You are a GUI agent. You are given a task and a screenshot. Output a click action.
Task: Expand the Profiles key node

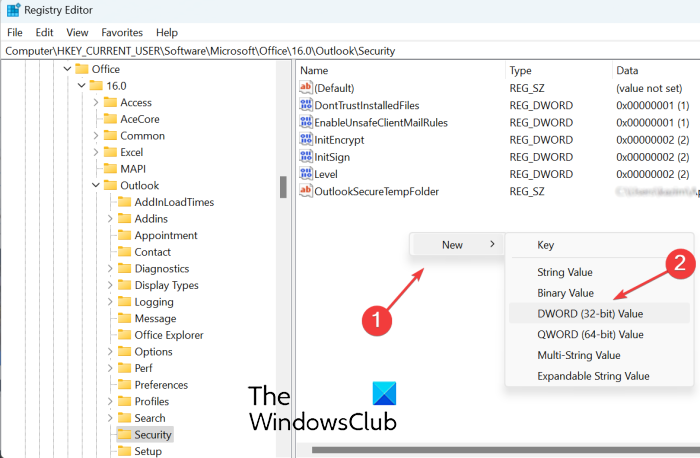(x=109, y=401)
